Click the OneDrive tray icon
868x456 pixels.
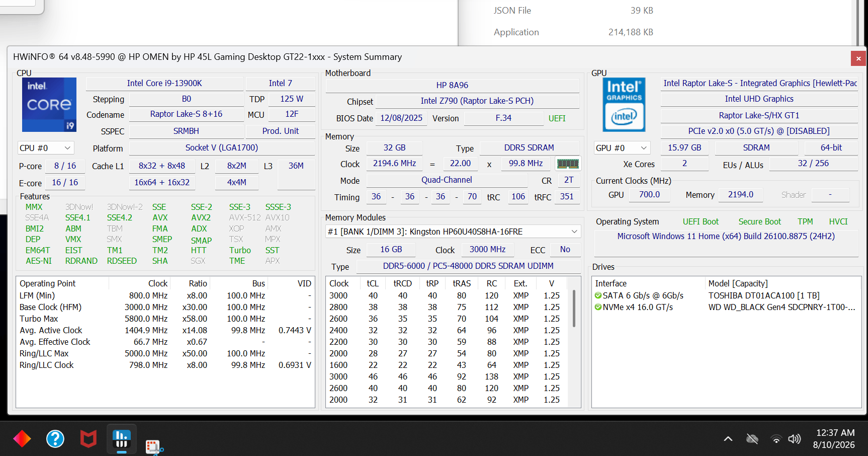[752, 439]
